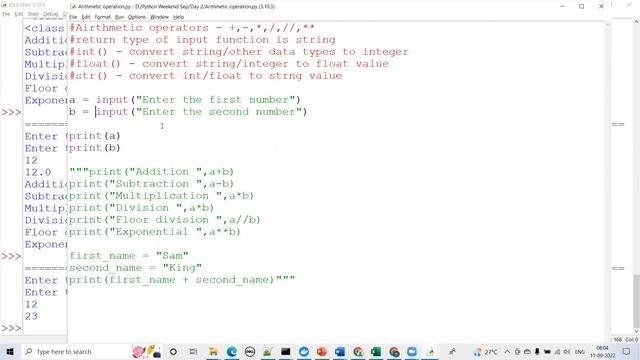Open the black terminal icon on taskbar
Image resolution: width=640 pixels, height=360 pixels.
tap(286, 351)
